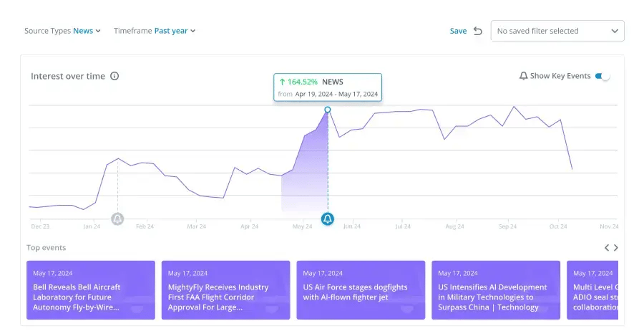Open the MightyFly Receives Industry First FAA card
The width and height of the screenshot is (644, 331).
pos(226,290)
